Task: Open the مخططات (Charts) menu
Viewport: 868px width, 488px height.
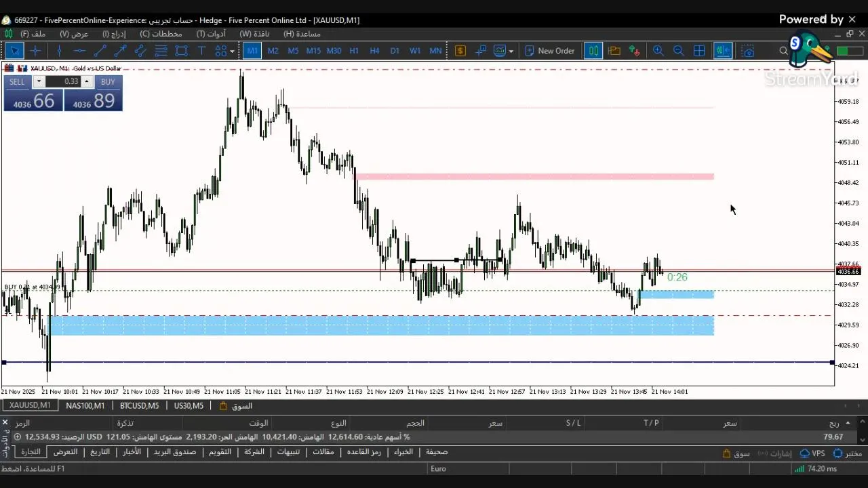Action: [x=161, y=33]
